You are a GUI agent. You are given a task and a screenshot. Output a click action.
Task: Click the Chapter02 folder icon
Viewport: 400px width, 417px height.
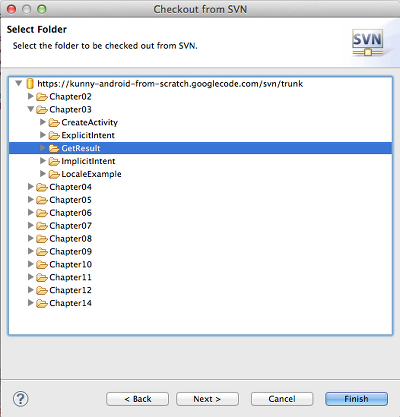pos(42,97)
